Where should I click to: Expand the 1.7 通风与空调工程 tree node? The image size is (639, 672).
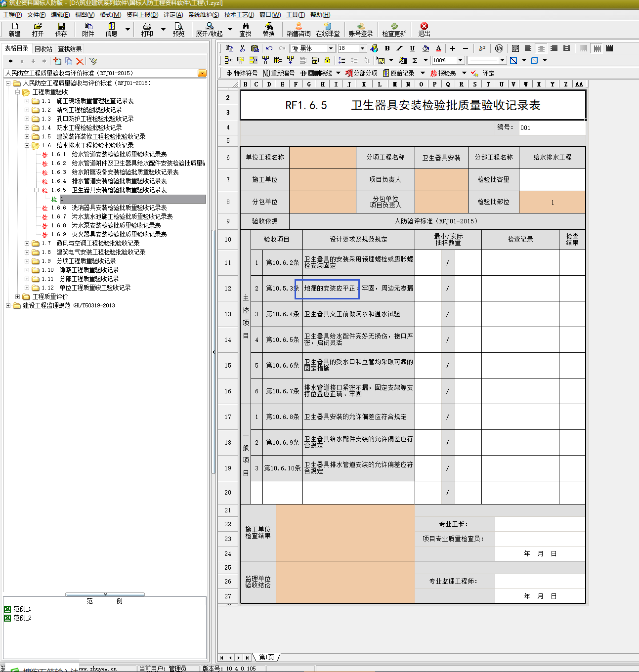point(27,244)
